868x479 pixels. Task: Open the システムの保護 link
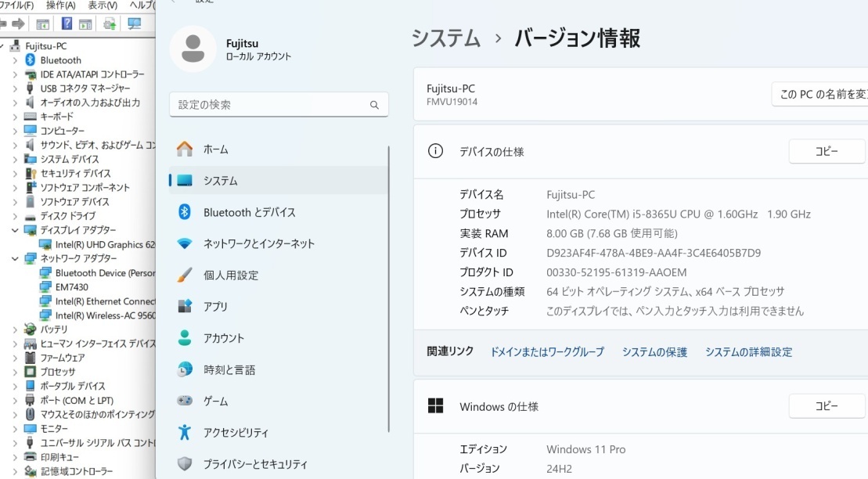pyautogui.click(x=654, y=352)
